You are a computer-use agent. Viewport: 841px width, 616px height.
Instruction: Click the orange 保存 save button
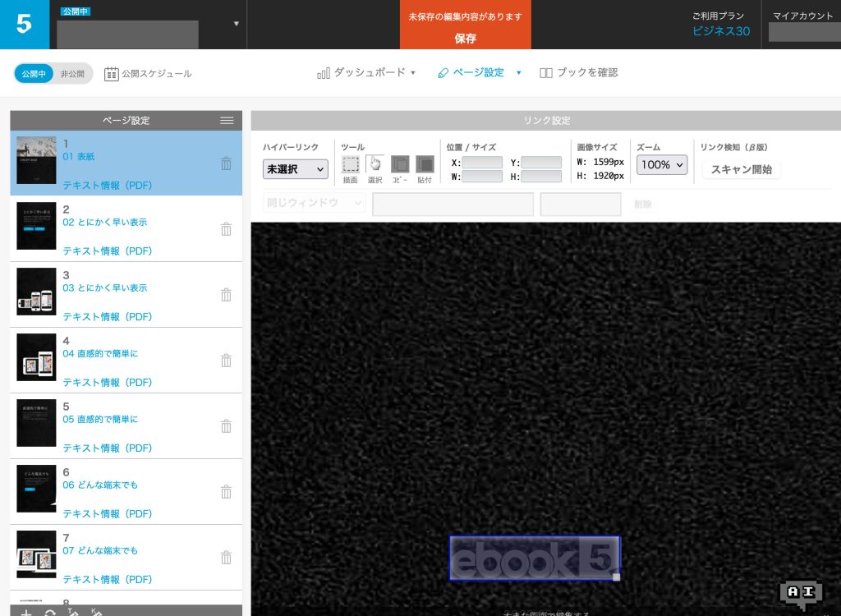465,25
